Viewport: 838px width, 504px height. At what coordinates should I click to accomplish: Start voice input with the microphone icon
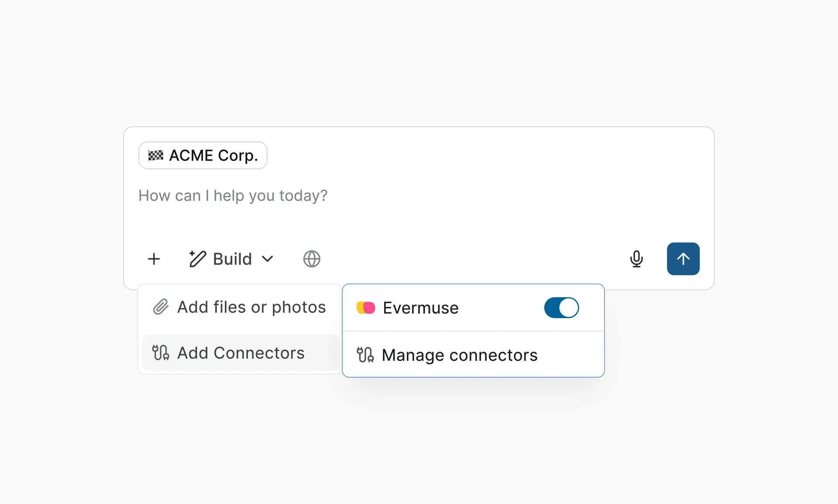(x=636, y=259)
